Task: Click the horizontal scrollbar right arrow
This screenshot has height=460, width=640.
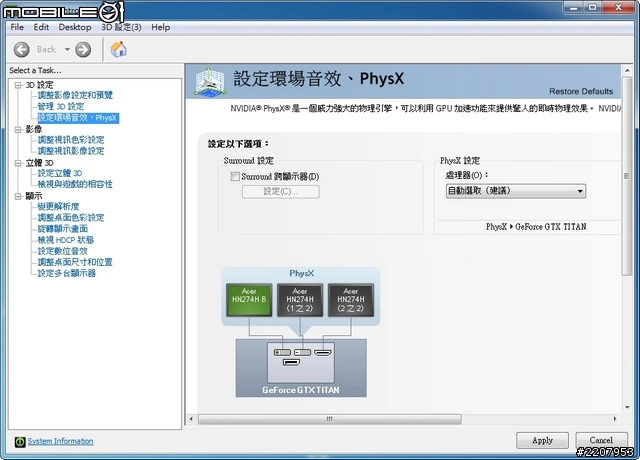Action: pos(615,419)
